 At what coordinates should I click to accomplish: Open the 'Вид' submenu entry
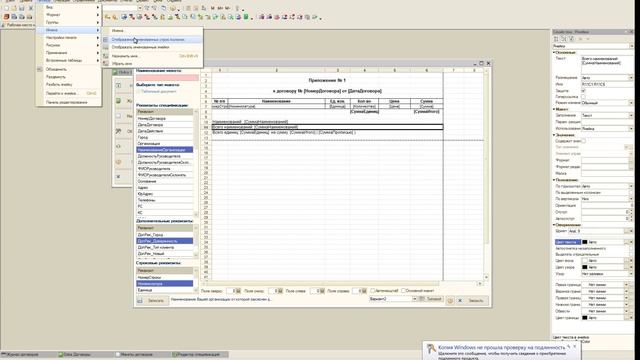[69, 7]
